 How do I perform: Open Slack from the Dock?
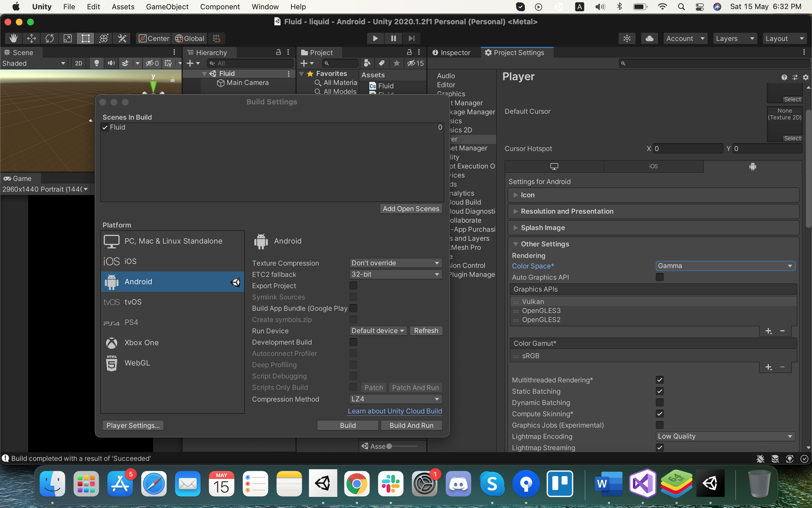(390, 483)
